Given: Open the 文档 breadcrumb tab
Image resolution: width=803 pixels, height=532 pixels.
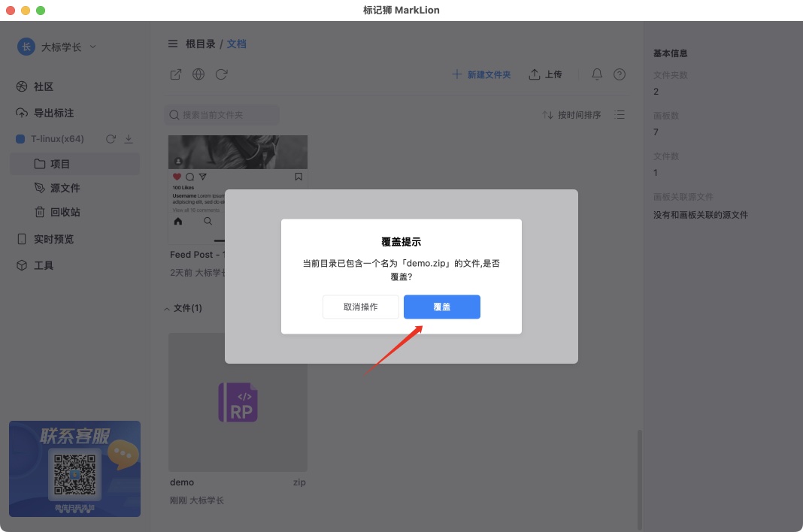Looking at the screenshot, I should click(236, 44).
